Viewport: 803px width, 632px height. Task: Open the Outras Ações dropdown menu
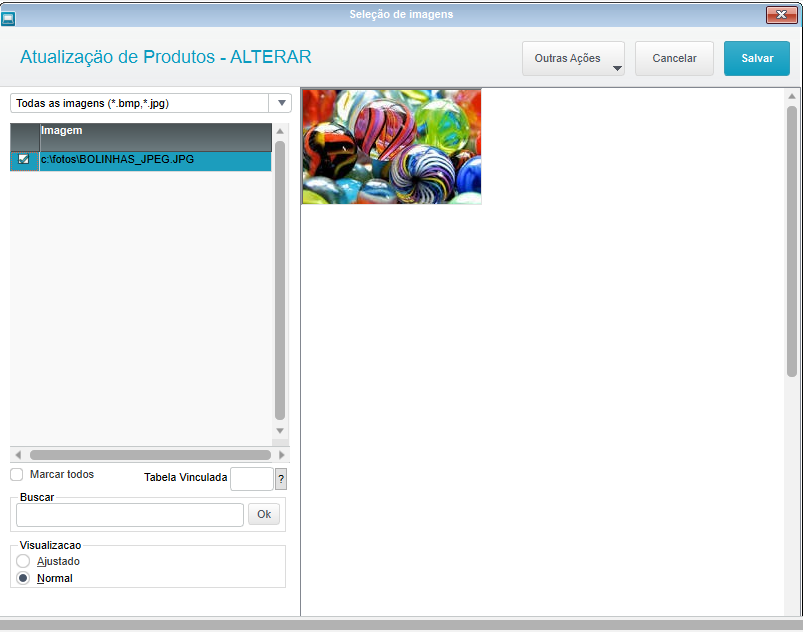(573, 58)
